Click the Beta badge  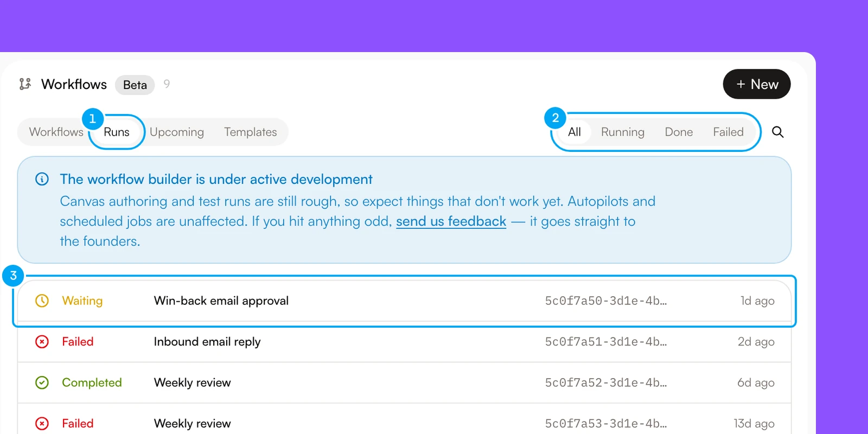(x=135, y=85)
